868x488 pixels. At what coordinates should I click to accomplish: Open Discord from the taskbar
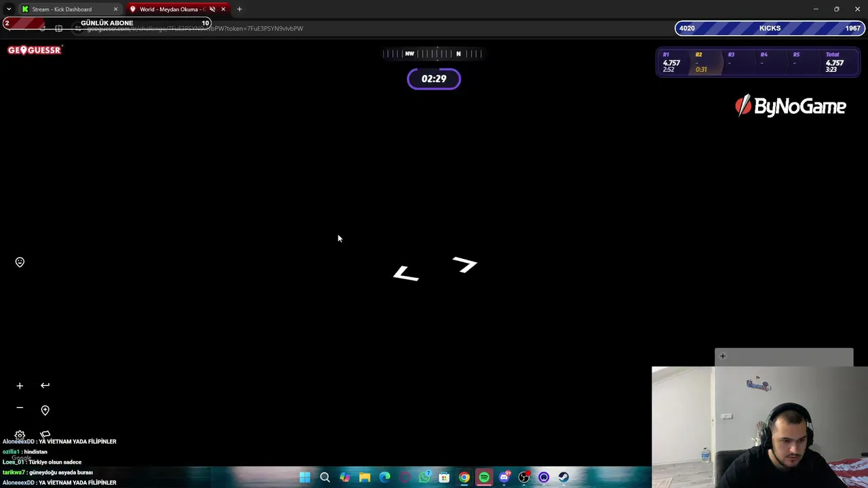pyautogui.click(x=504, y=477)
